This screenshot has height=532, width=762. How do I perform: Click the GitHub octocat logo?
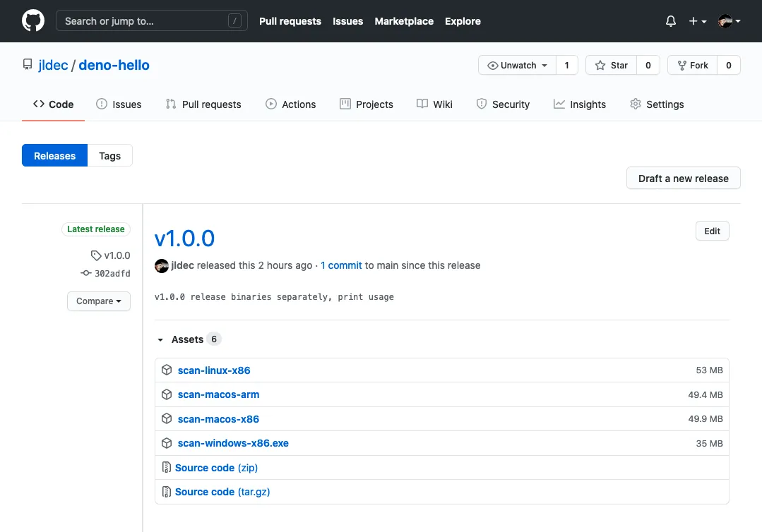point(32,21)
